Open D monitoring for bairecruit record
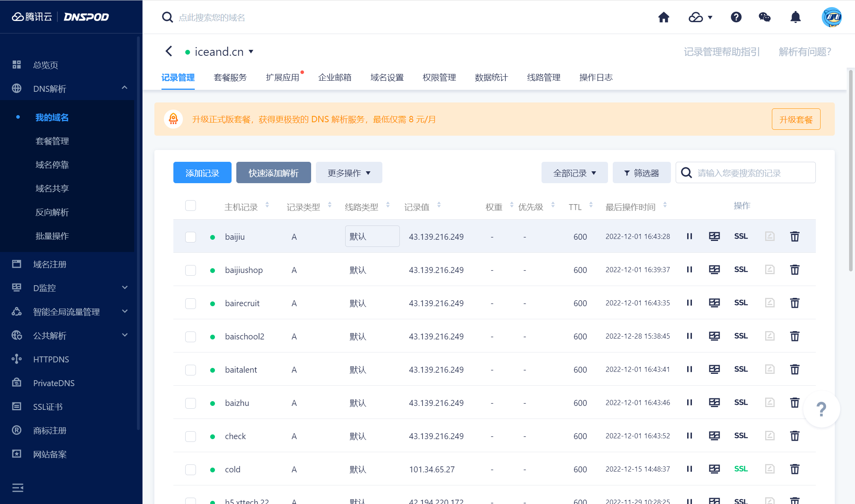Image resolution: width=855 pixels, height=504 pixels. click(714, 303)
